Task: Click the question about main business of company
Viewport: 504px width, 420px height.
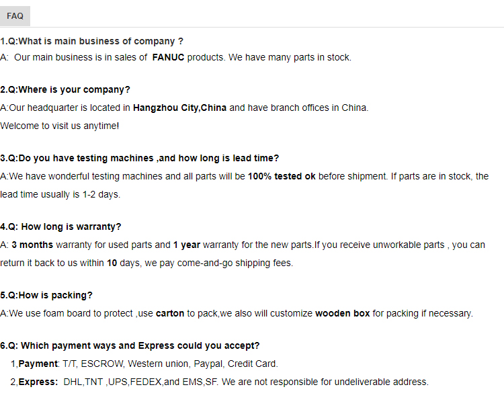Action: (x=92, y=41)
